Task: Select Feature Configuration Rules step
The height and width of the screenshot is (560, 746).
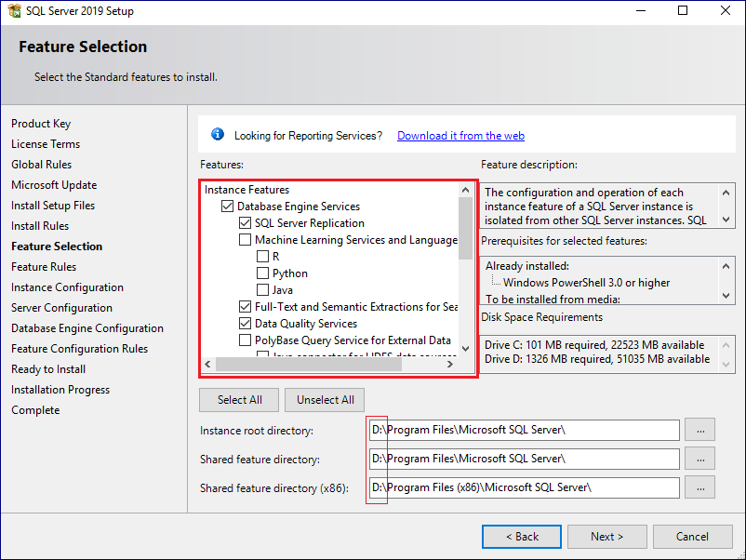Action: (79, 349)
